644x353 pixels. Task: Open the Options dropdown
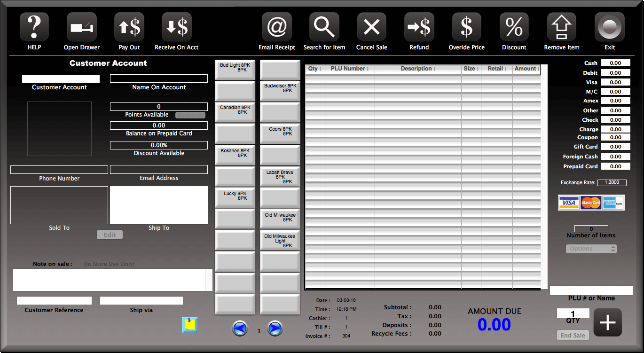[x=591, y=248]
